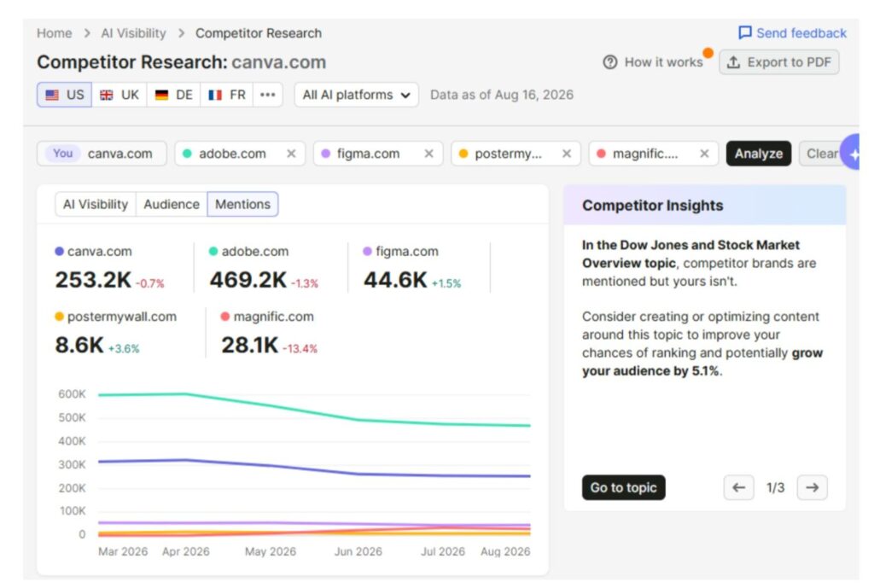Click the Home breadcrumb link
The height and width of the screenshot is (588, 874).
54,33
